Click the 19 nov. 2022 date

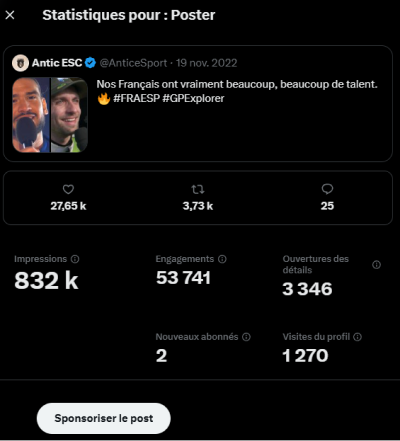tap(207, 63)
